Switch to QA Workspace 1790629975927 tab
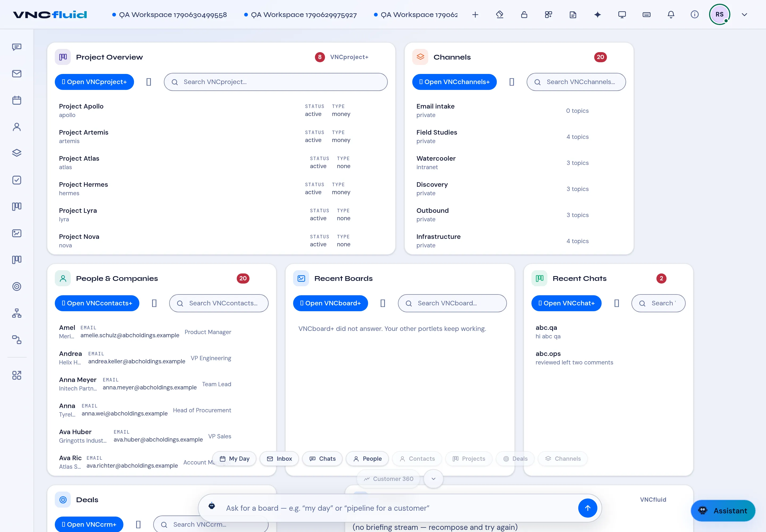The width and height of the screenshot is (766, 532). [300, 15]
